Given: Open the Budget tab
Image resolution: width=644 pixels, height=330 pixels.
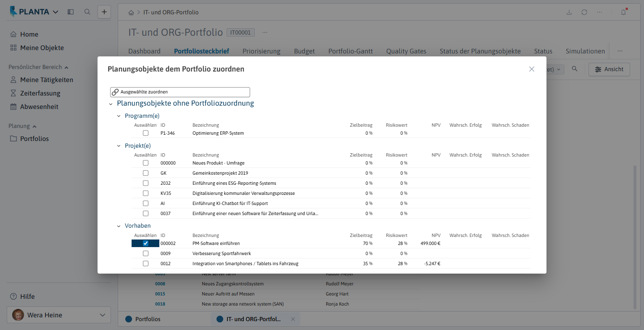Looking at the screenshot, I should point(304,51).
